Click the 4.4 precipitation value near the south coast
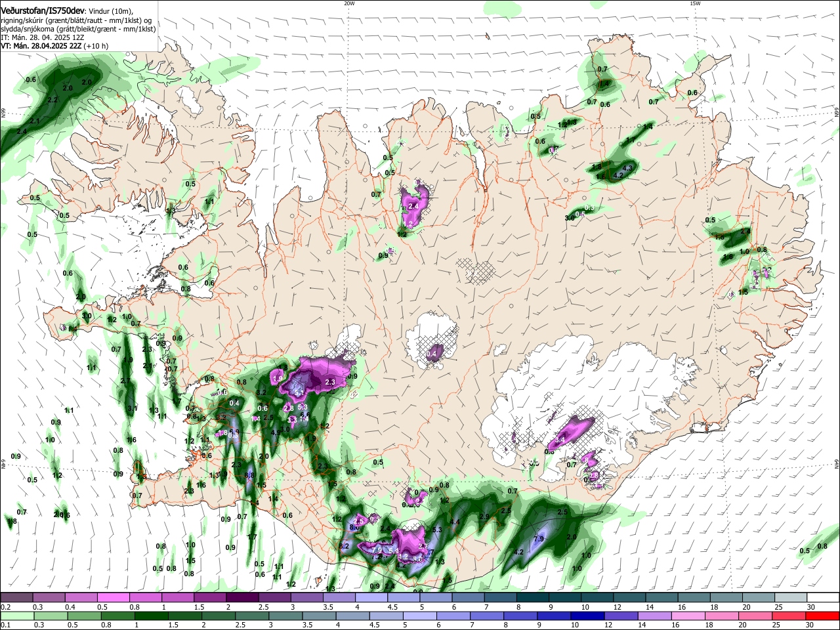Viewport: 840px width, 630px height. 454,522
